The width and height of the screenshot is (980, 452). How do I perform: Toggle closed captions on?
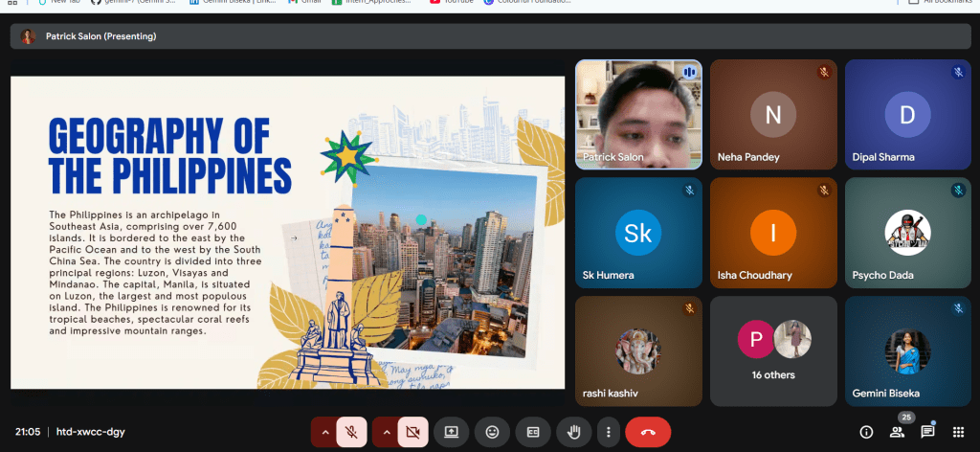(533, 432)
